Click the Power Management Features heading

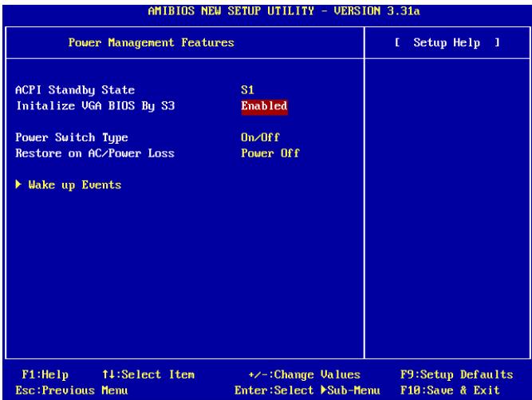152,43
